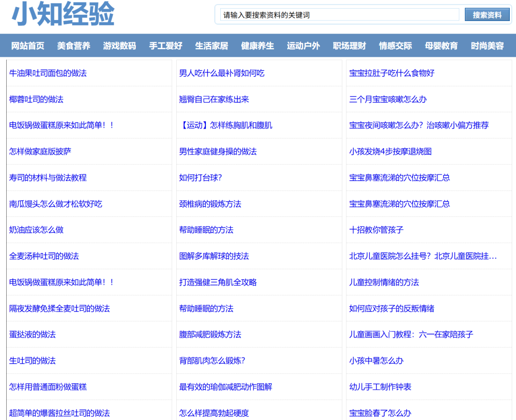Choose 职场理财 in the navigation bar

pyautogui.click(x=349, y=46)
